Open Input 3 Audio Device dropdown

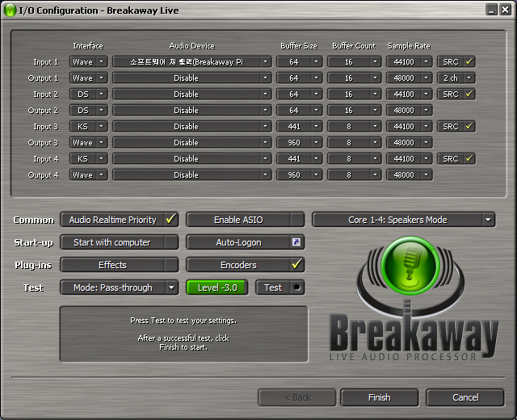tap(192, 126)
